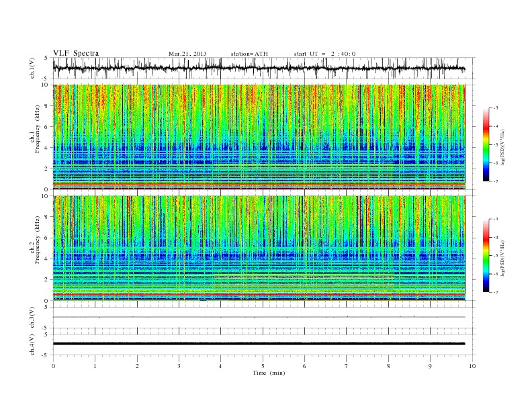Click the ch.2 "Frequency (kHz)" axis label

(x=38, y=240)
